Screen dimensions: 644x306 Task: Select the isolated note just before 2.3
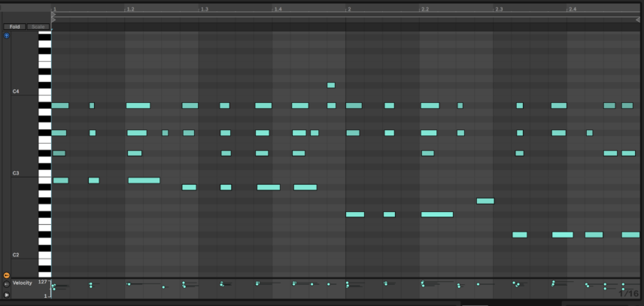(485, 201)
